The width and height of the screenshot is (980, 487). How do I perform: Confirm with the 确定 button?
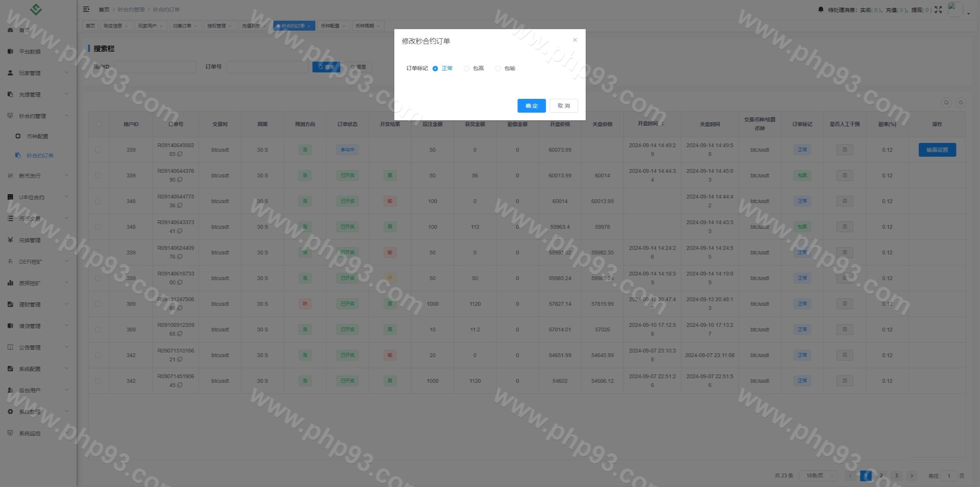531,106
